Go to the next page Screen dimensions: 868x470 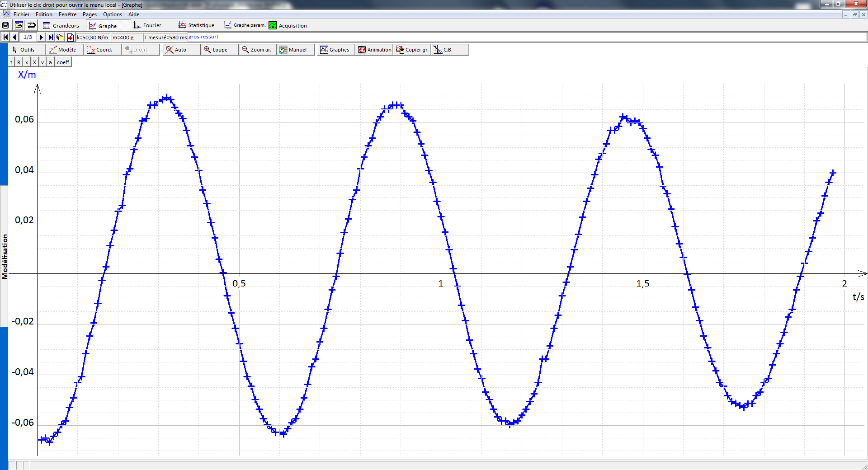click(x=41, y=37)
